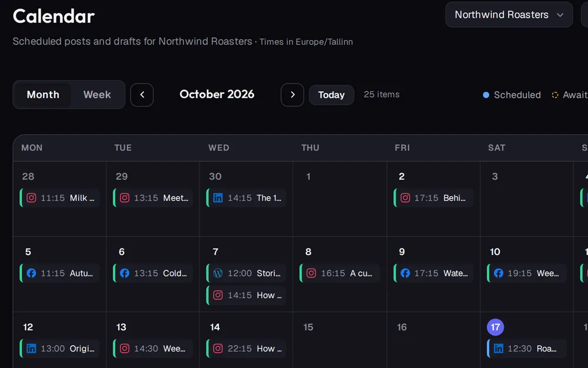Click WordPress icon on 12:00 Stori post
This screenshot has height=368, width=588.
click(218, 273)
